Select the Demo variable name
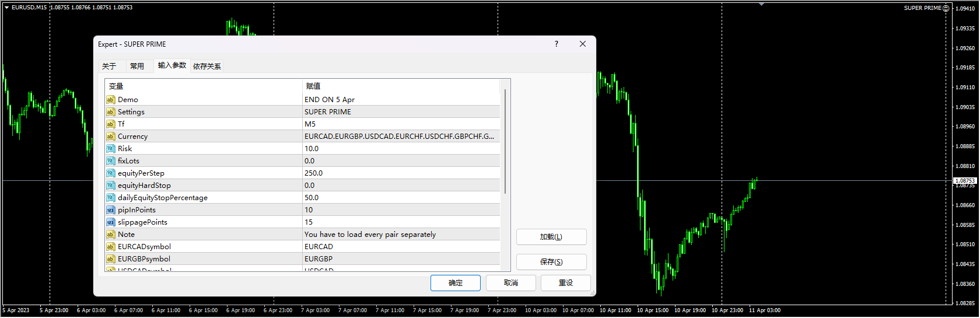 [128, 100]
